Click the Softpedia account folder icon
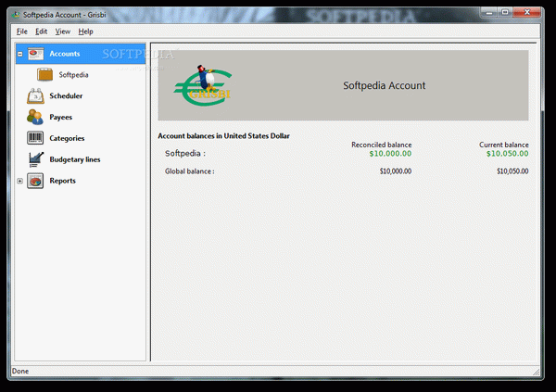The image size is (556, 392). (45, 74)
